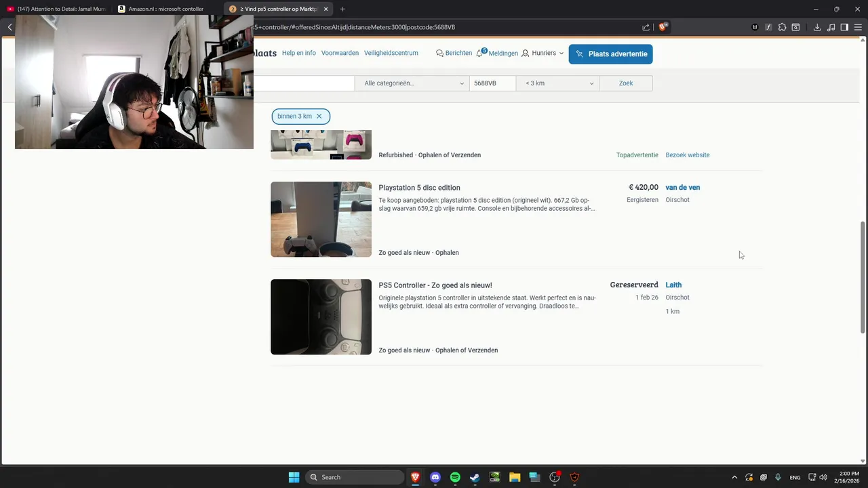Open the ENG language switcher
The height and width of the screenshot is (488, 868).
pos(795,477)
